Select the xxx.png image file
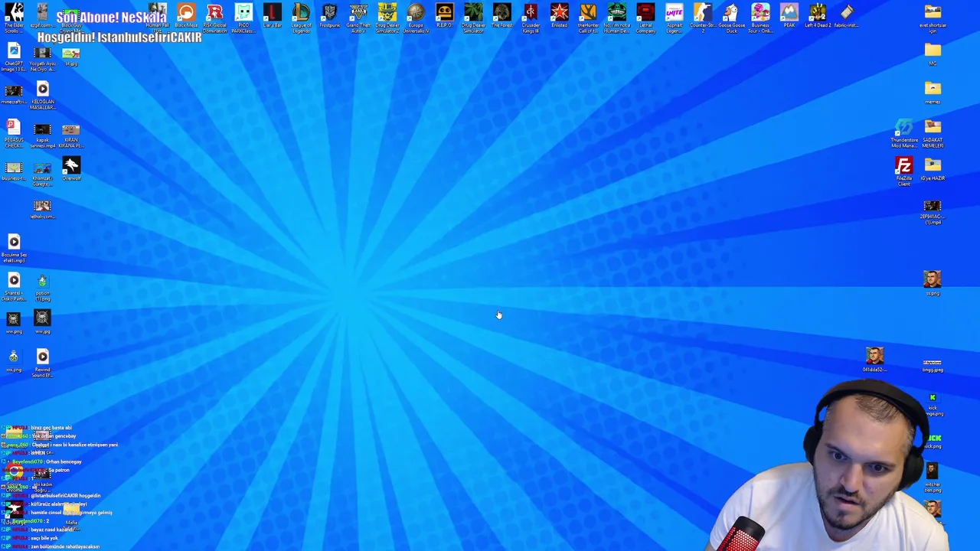 coord(14,360)
